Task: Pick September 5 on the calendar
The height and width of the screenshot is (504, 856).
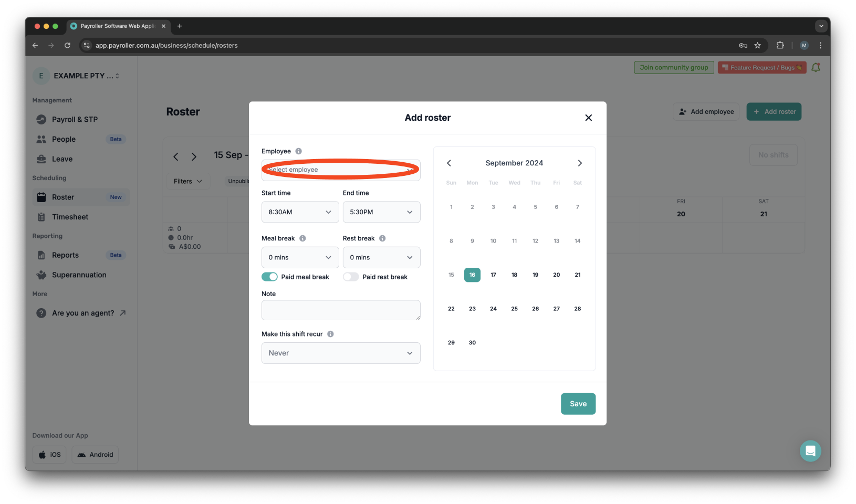Action: [535, 207]
